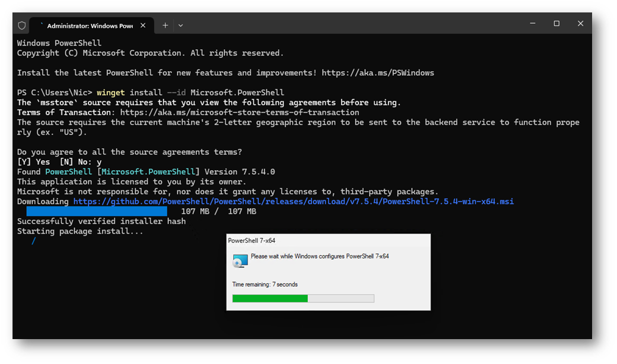The width and height of the screenshot is (617, 364).
Task: Minimize the Windows Terminal window
Action: (x=532, y=24)
